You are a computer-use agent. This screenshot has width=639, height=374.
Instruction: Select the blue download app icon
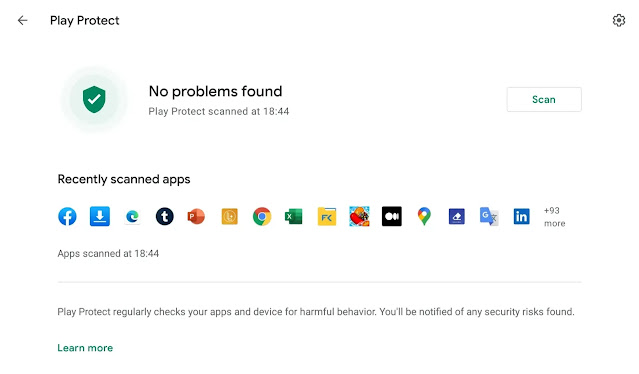100,216
